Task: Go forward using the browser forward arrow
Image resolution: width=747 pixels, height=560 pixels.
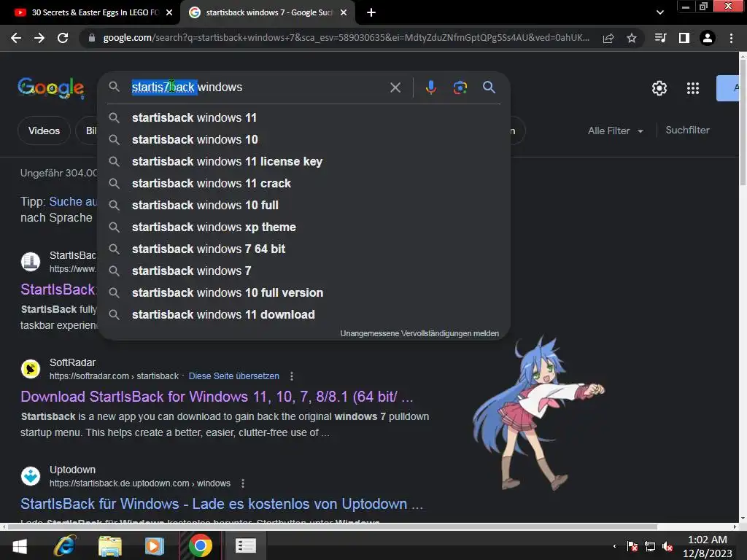Action: (39, 38)
